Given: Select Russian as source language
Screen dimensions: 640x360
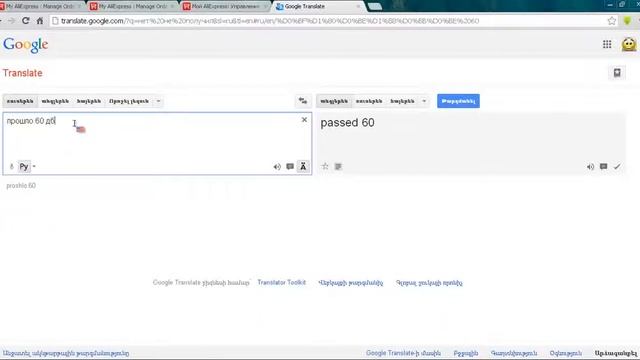Looking at the screenshot, I should point(20,101).
